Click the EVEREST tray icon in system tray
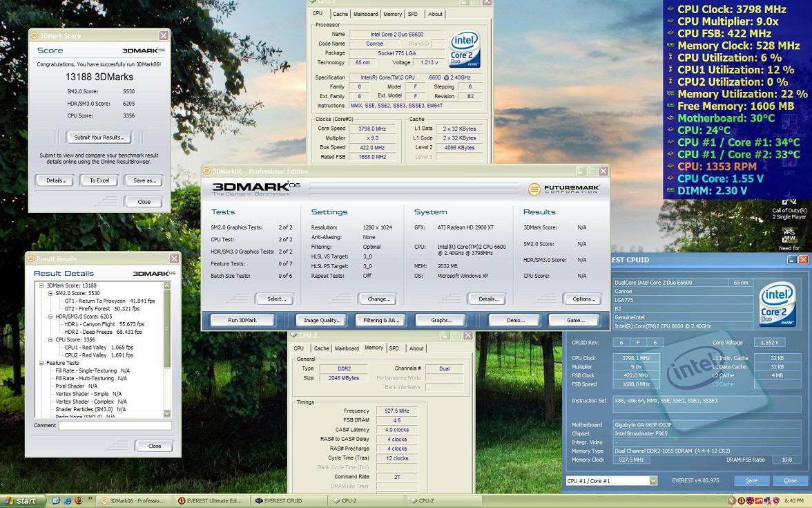Viewport: 812px width, 508px height. [x=741, y=500]
